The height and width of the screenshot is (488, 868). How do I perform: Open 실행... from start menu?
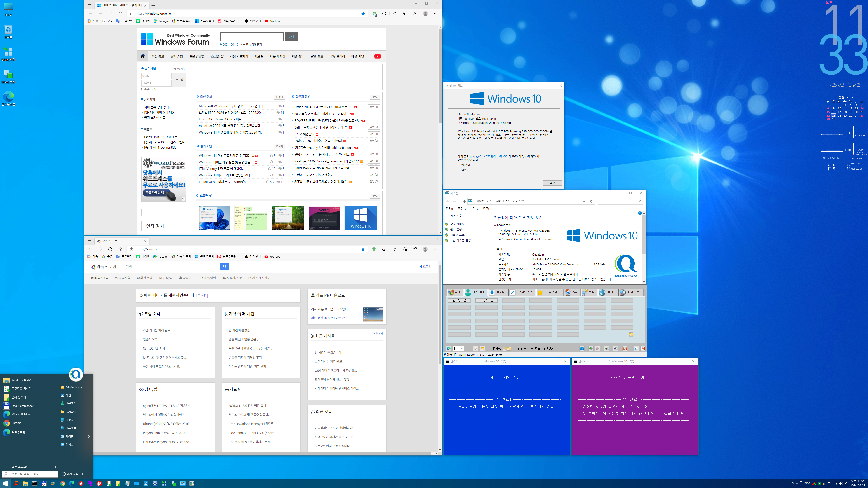click(69, 444)
